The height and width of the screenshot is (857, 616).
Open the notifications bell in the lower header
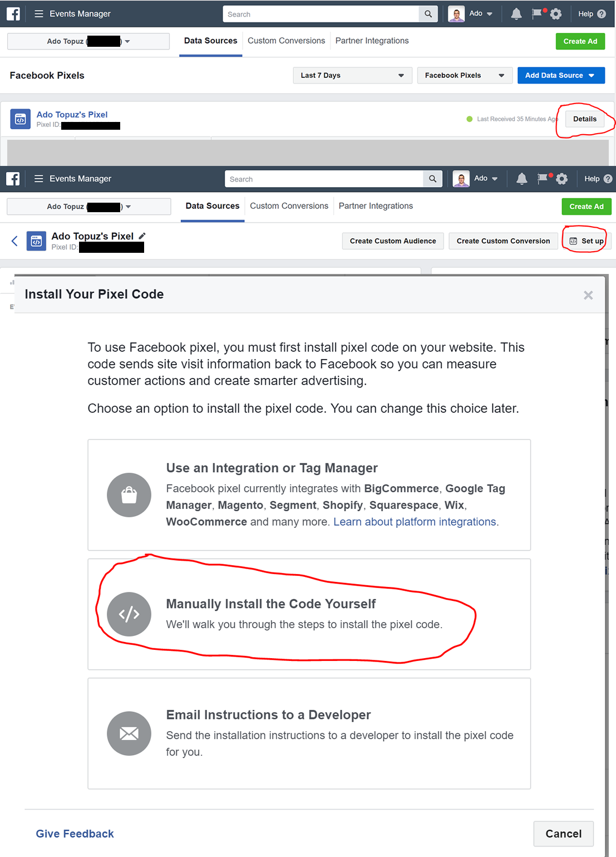click(521, 179)
